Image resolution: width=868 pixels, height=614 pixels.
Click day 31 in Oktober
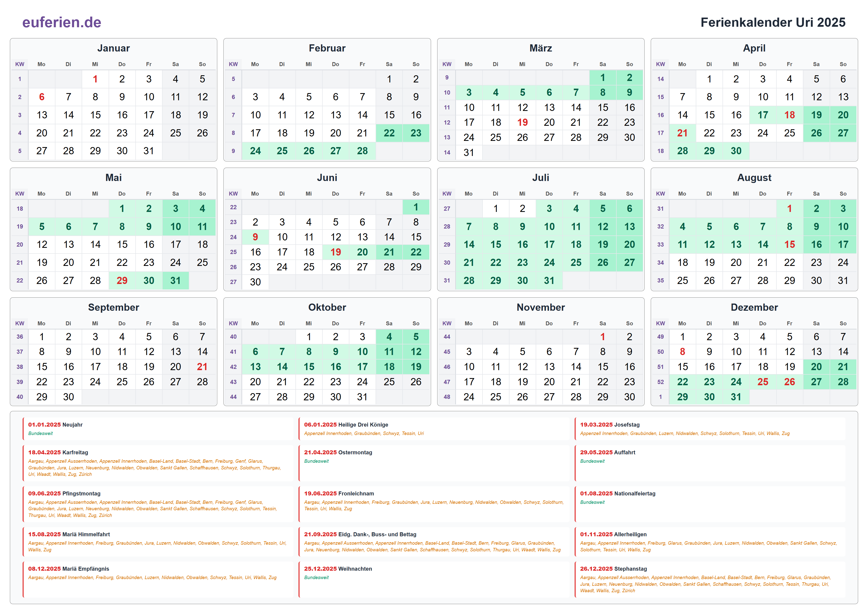(x=362, y=397)
